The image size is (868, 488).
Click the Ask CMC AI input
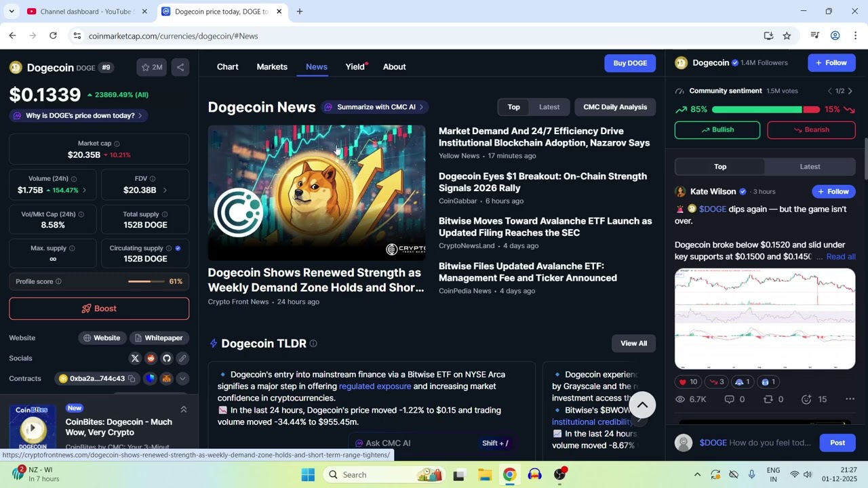tap(434, 443)
